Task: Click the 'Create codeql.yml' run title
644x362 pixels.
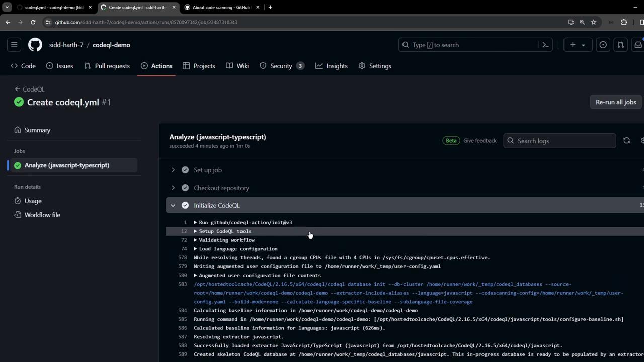Action: click(63, 102)
